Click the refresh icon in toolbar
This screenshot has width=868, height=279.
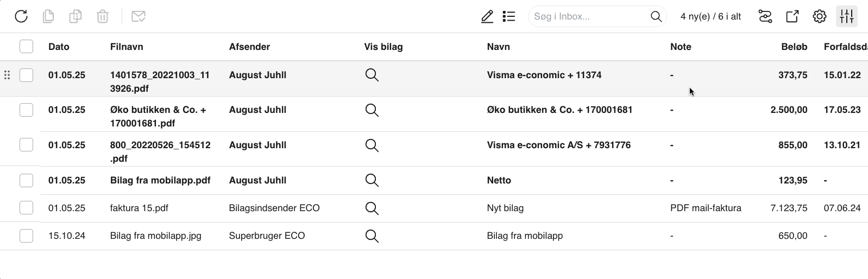(x=21, y=16)
